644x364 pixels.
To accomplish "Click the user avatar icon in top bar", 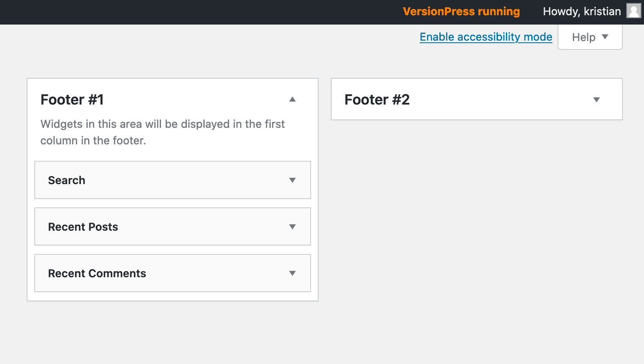I will coord(633,11).
